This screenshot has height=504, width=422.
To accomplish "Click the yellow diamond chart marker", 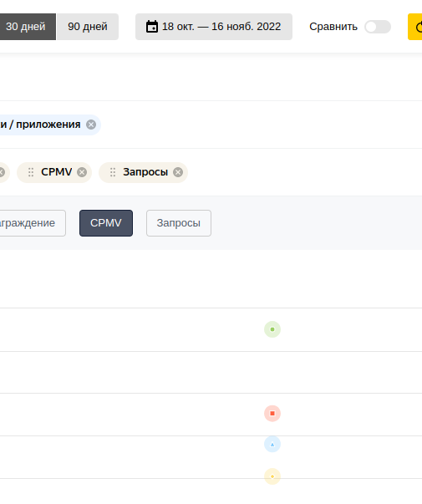I will click(272, 476).
